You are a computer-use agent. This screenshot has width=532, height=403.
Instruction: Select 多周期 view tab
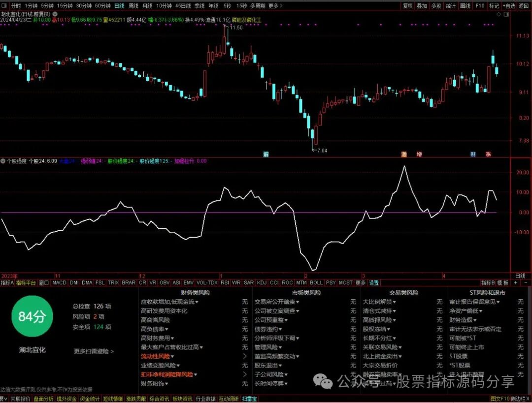pyautogui.click(x=258, y=6)
